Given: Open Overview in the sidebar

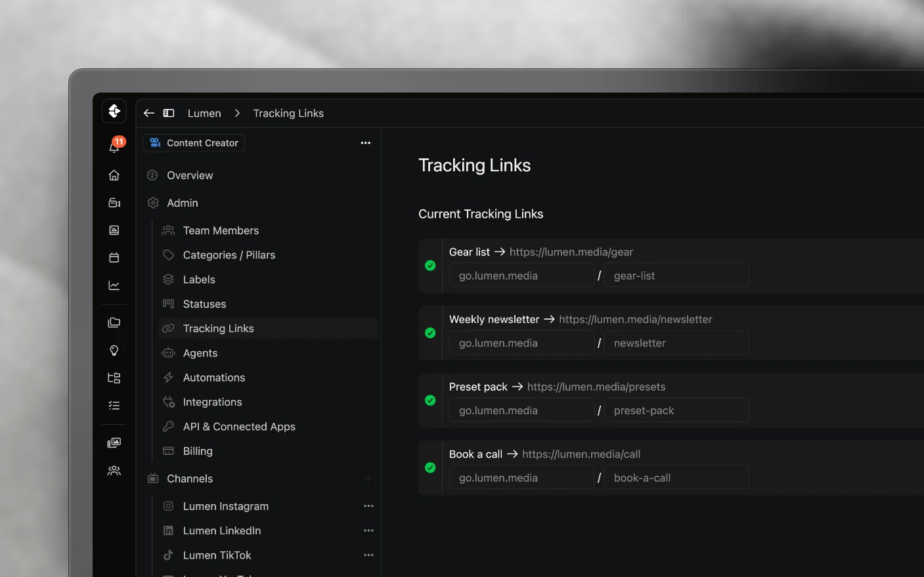Looking at the screenshot, I should (190, 175).
